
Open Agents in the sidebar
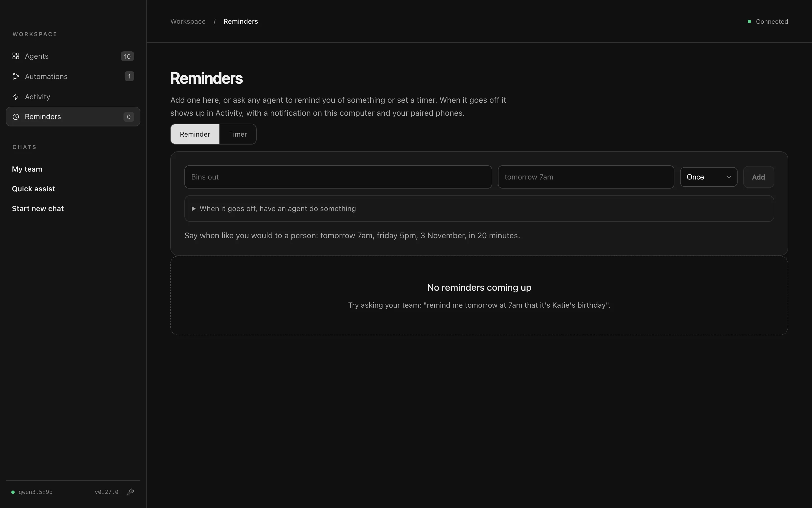click(73, 56)
